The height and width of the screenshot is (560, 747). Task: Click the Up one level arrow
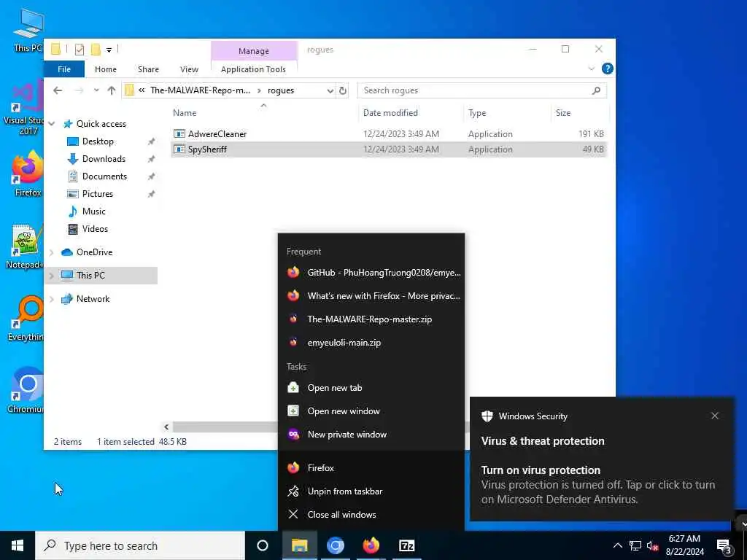(112, 90)
